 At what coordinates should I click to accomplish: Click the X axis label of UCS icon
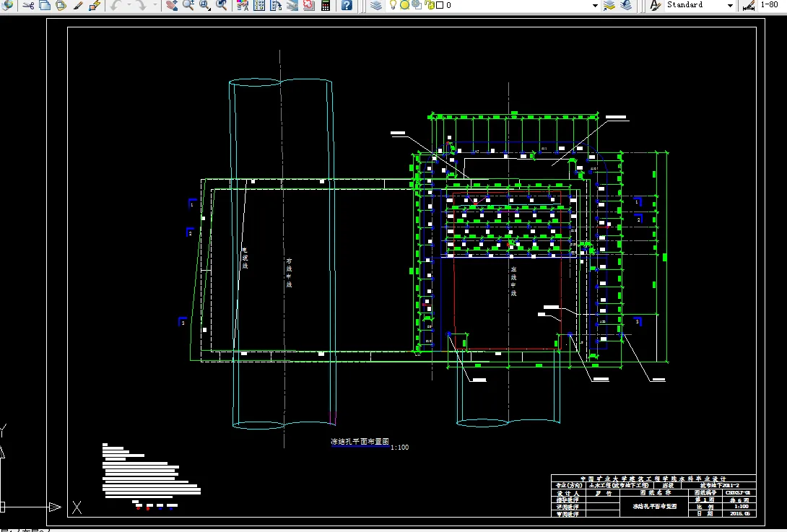click(x=77, y=507)
